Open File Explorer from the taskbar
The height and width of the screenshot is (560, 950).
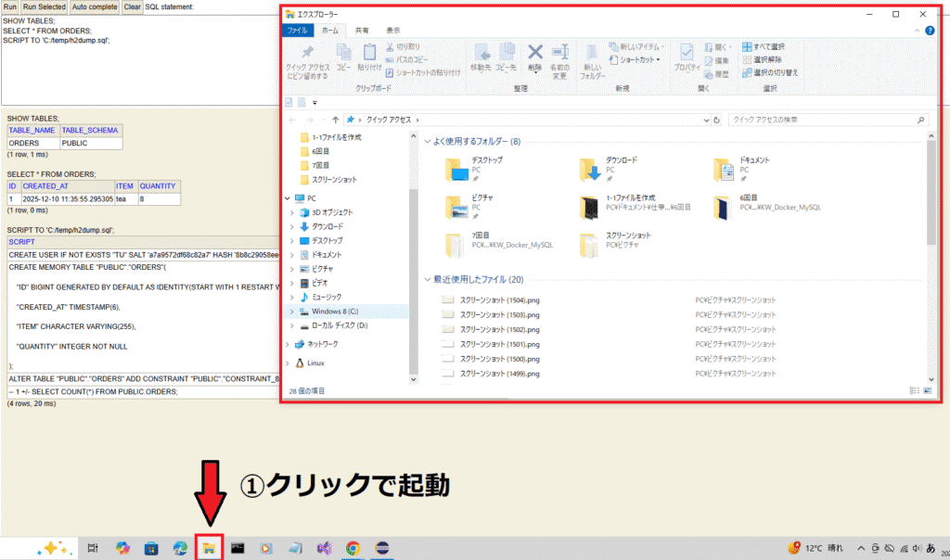210,548
